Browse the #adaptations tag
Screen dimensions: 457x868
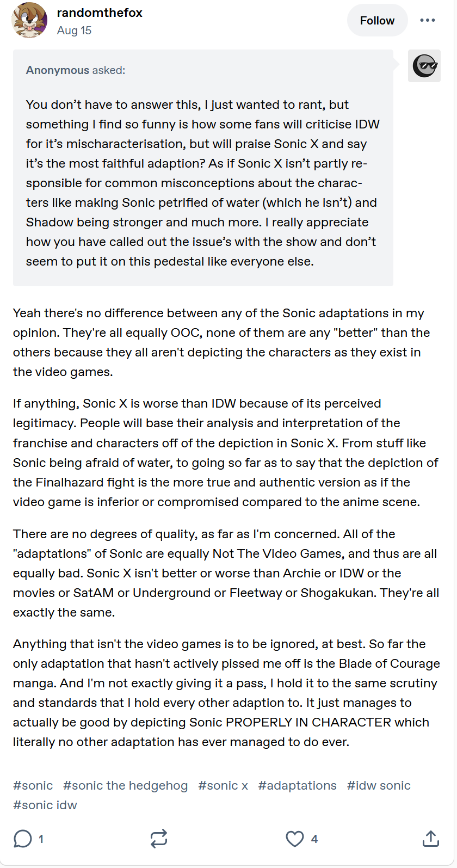[x=298, y=785]
